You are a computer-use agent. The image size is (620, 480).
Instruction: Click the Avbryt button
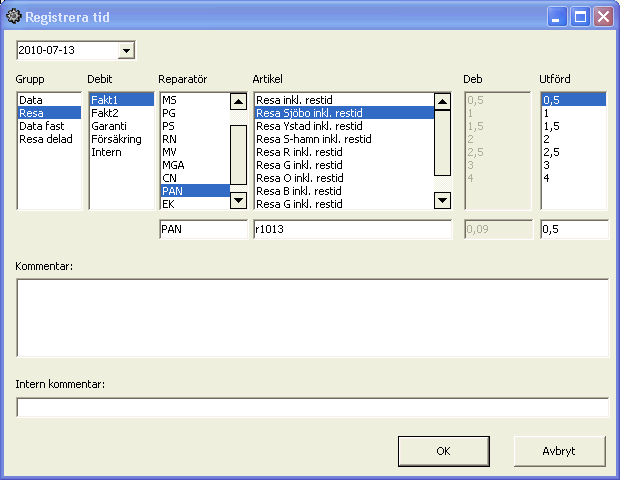click(559, 451)
